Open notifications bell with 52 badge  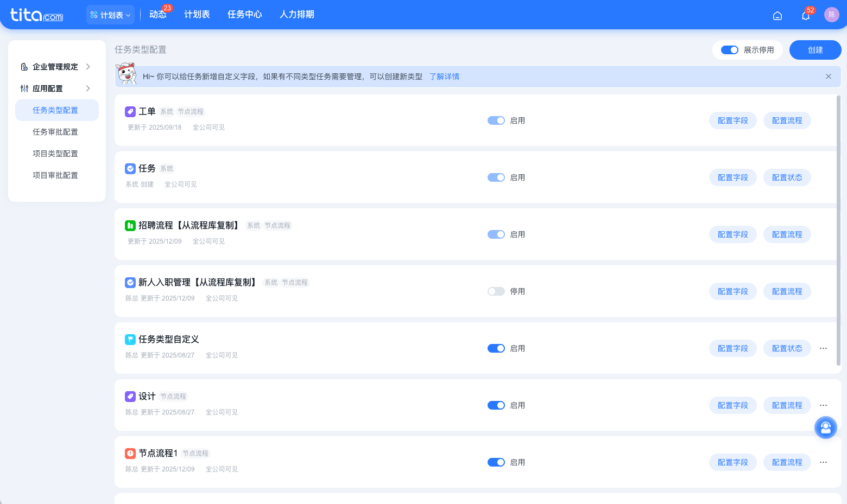[x=806, y=16]
